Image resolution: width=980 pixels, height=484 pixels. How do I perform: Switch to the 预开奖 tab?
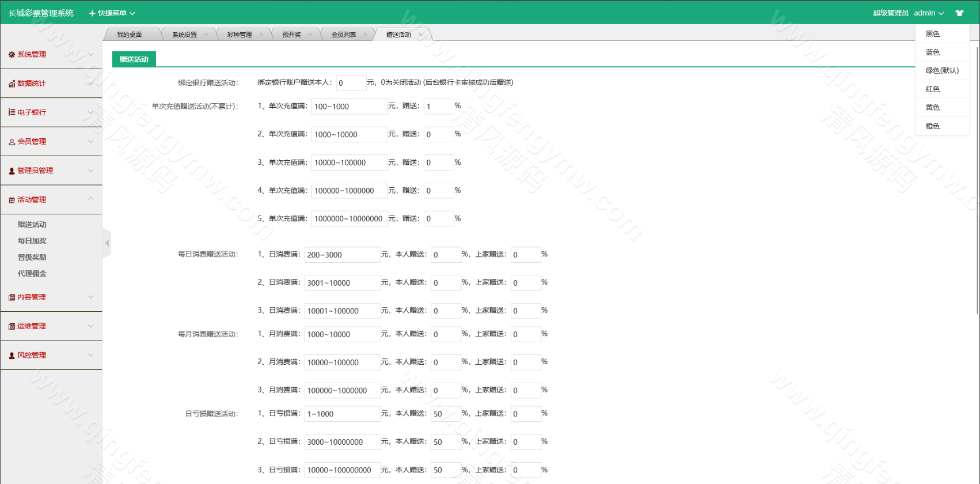tap(291, 35)
